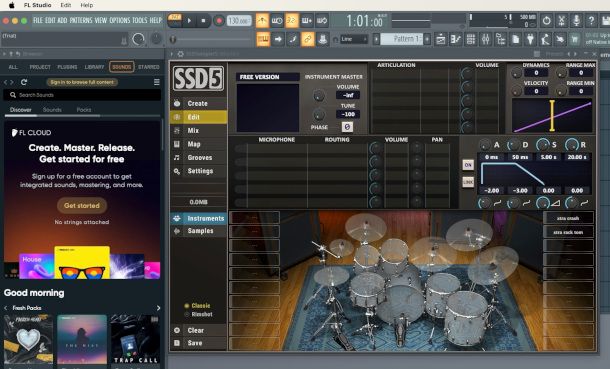Click Sign in to browse full content
610x369 pixels.
(x=82, y=82)
